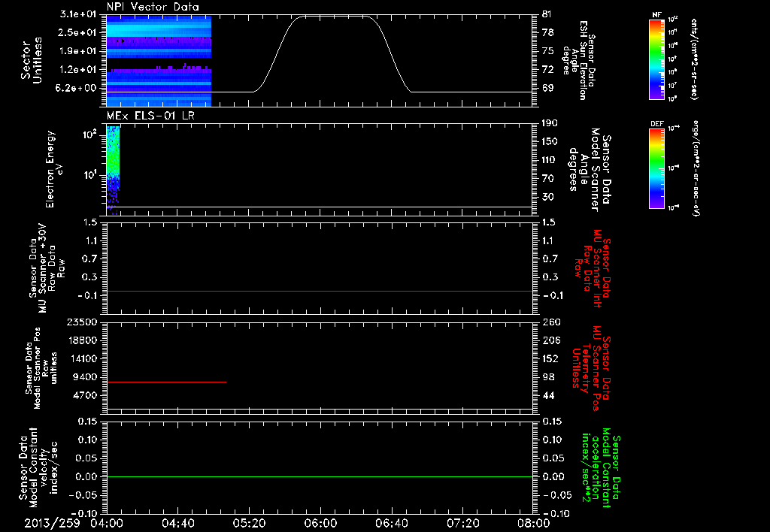770x532 pixels.
Task: Click the 04:40 time tick label
Action: 177,523
